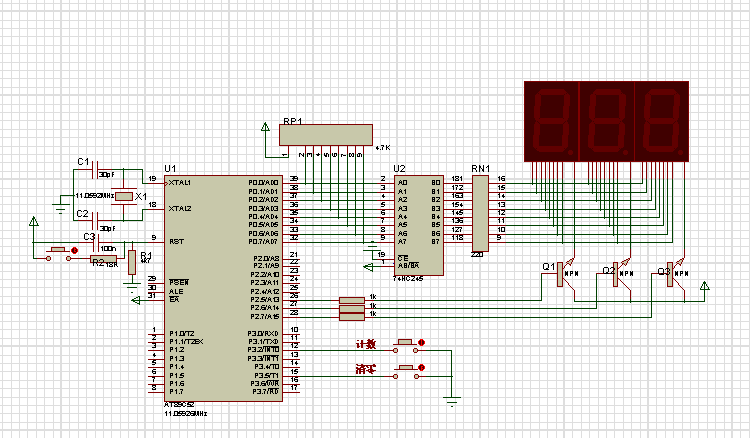Viewport: 750px width, 438px height.
Task: Toggle the red latch dot on reset switch
Action: point(75,251)
